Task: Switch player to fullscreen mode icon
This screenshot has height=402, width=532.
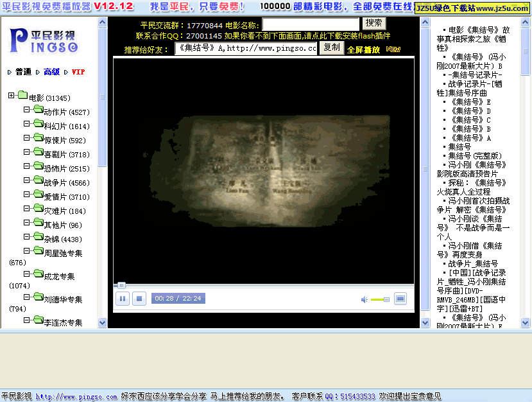Action: (x=400, y=299)
